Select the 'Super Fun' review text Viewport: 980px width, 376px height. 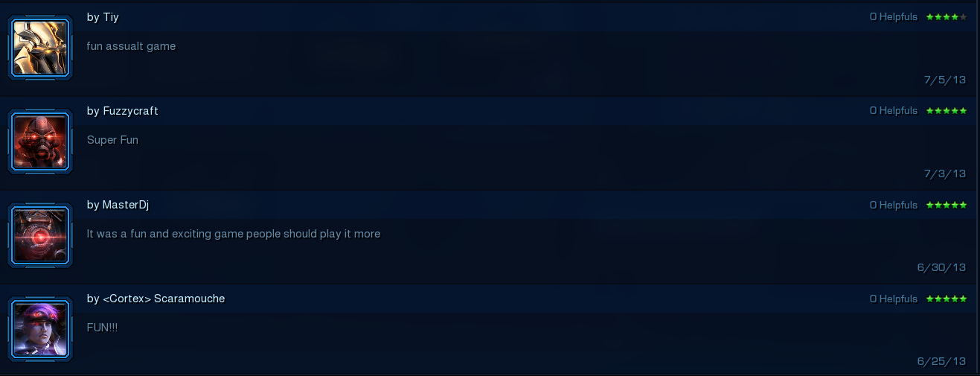click(112, 140)
